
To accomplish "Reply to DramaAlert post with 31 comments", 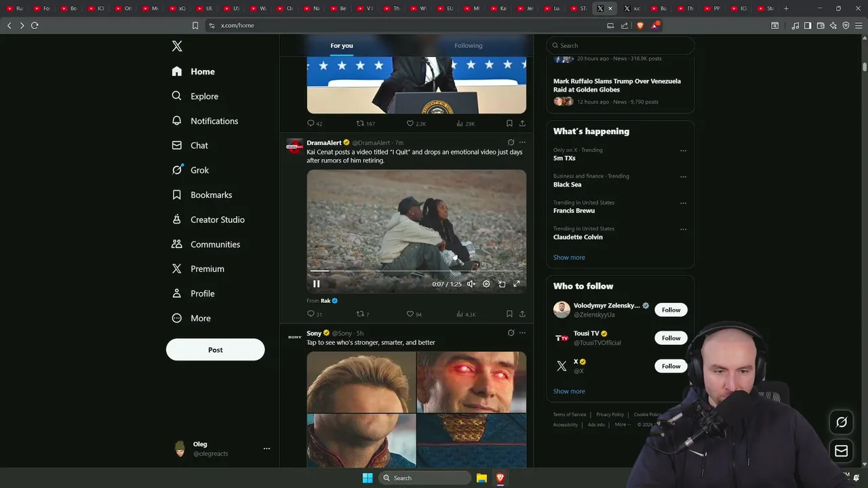I will point(315,314).
